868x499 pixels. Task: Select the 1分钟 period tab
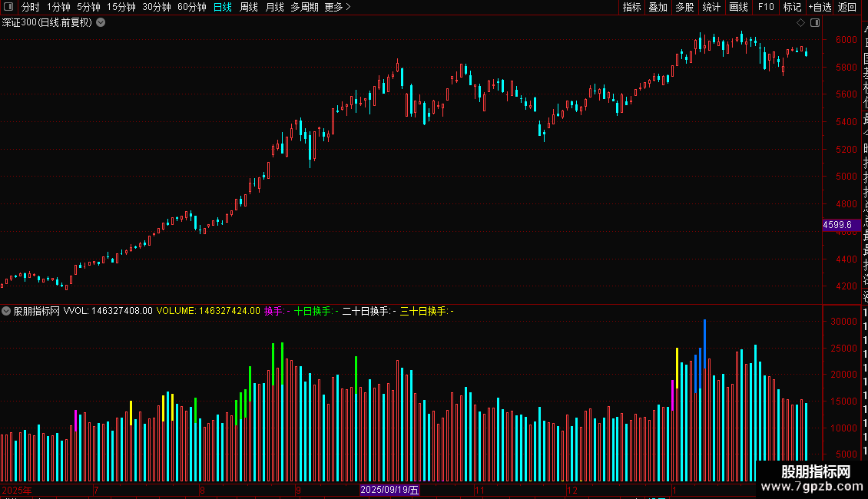point(58,7)
